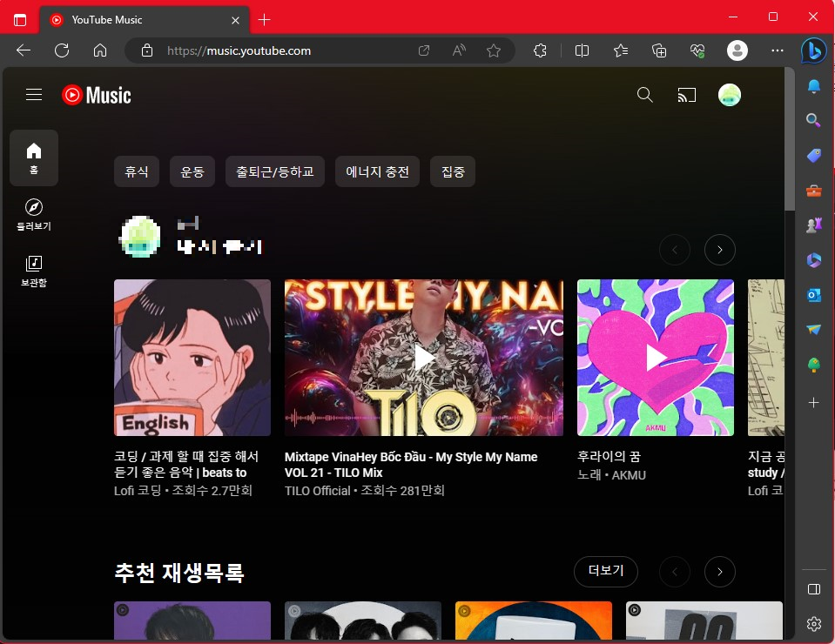
Task: Click the site lock icon in address bar
Action: (147, 50)
